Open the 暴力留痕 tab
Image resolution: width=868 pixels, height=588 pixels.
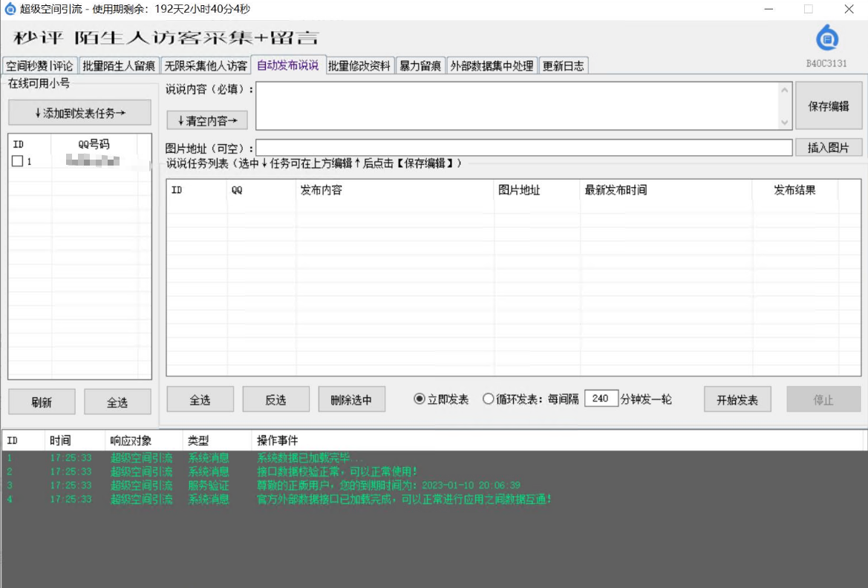pyautogui.click(x=420, y=66)
